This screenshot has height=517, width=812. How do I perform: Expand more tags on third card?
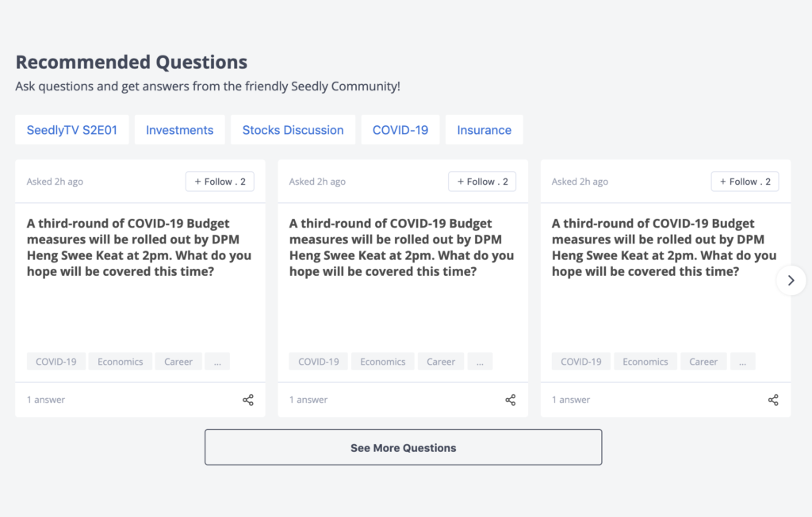coord(742,362)
